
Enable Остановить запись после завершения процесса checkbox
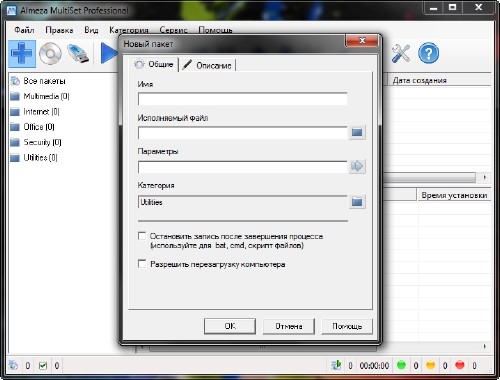(x=142, y=236)
